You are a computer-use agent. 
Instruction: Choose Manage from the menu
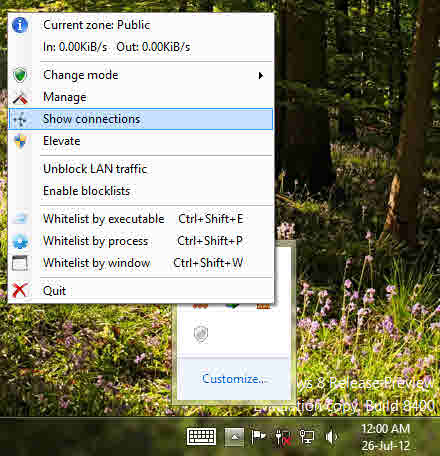point(140,97)
